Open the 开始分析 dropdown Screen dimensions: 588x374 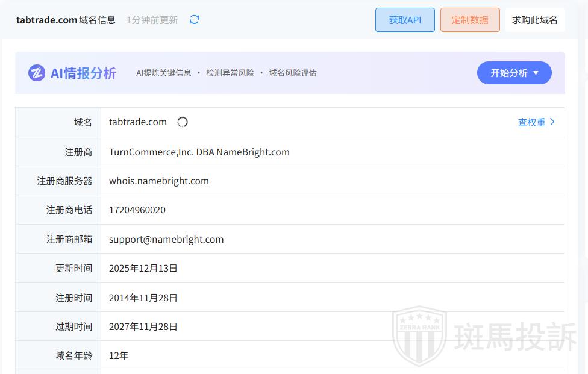(x=514, y=73)
